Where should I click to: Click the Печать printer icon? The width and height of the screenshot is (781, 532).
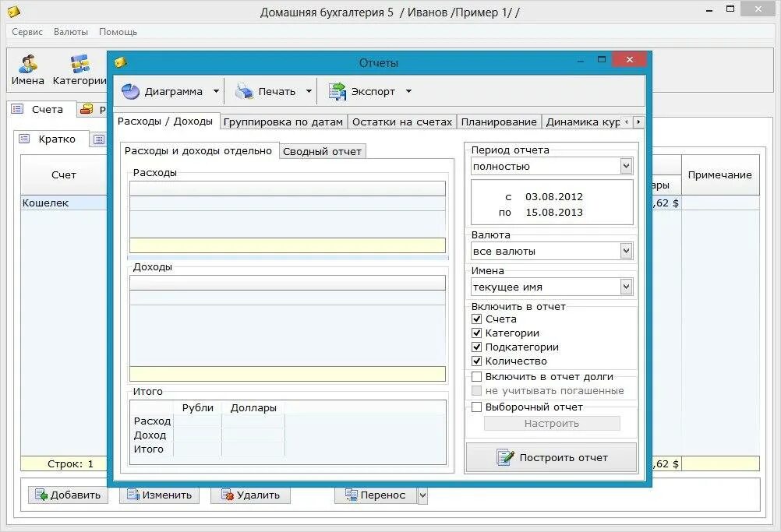244,92
